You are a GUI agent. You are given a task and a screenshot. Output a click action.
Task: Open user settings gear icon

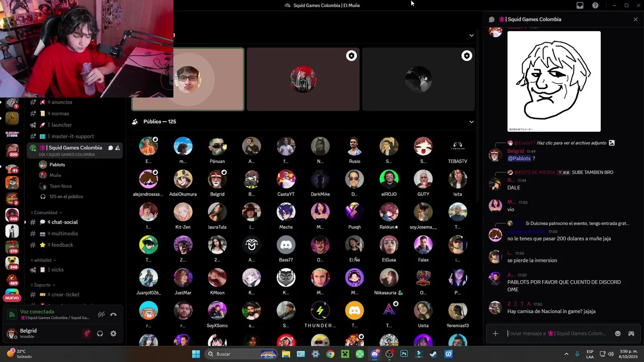(113, 333)
